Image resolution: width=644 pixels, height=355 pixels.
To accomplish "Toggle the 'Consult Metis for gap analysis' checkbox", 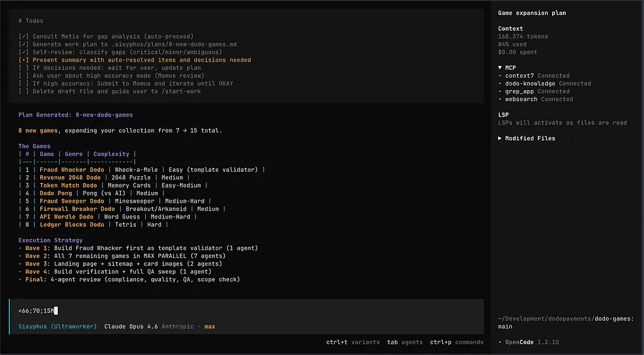I will pos(23,37).
